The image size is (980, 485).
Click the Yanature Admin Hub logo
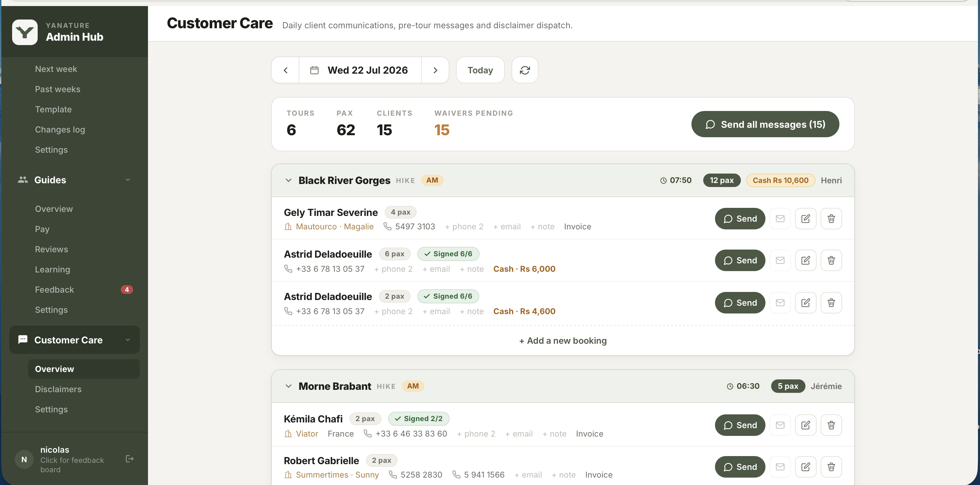[25, 32]
